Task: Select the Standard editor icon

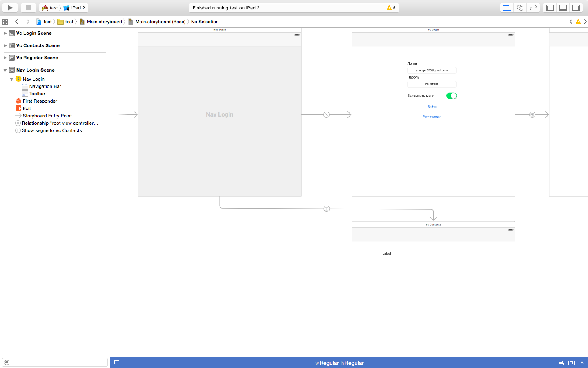Action: tap(507, 8)
